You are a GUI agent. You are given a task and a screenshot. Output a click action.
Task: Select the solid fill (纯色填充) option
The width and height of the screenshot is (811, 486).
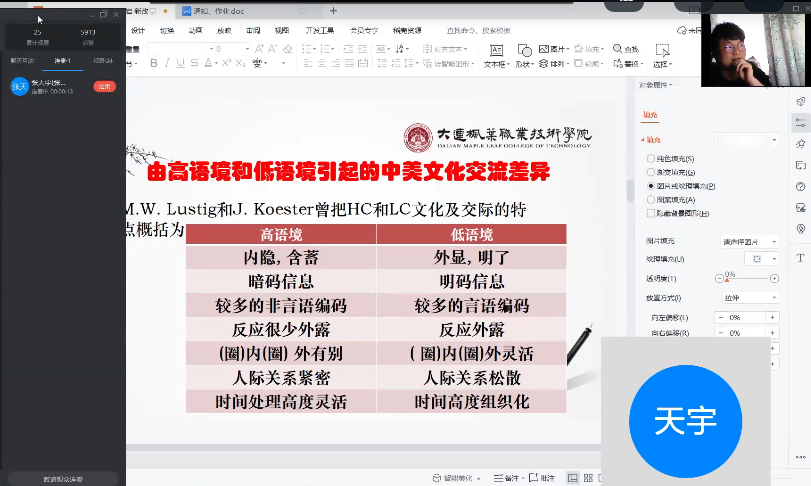(652, 159)
